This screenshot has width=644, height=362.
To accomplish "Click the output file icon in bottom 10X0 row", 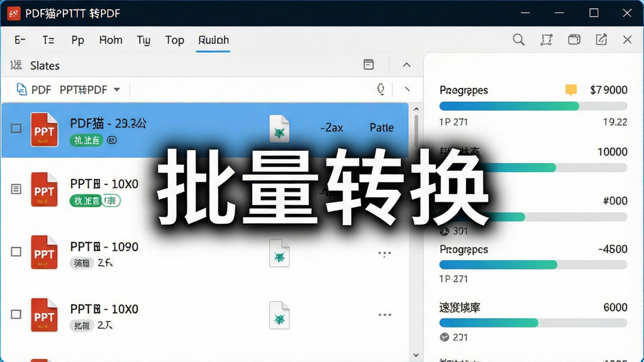I will 279,315.
